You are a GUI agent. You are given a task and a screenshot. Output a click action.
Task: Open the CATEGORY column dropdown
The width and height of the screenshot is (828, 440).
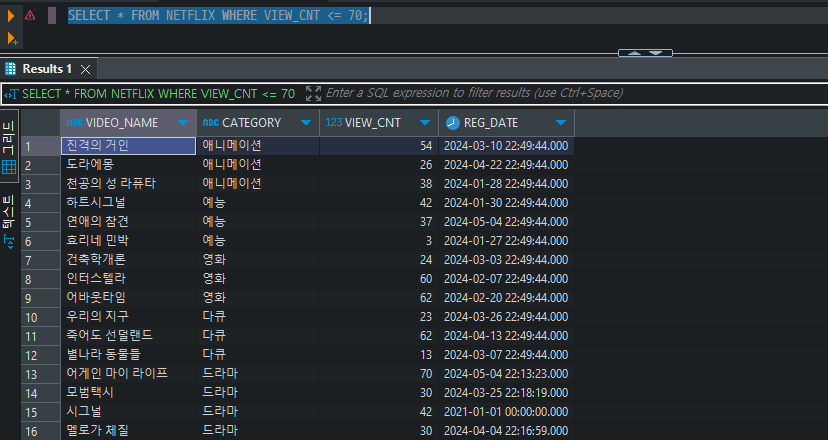306,123
